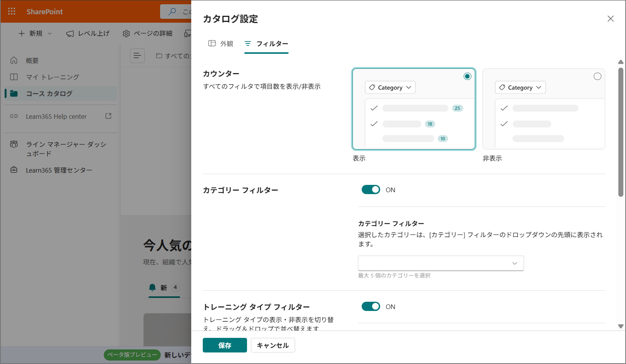Disable the トレーニング タイプ フィルター toggle
This screenshot has height=364, width=626.
(x=371, y=307)
